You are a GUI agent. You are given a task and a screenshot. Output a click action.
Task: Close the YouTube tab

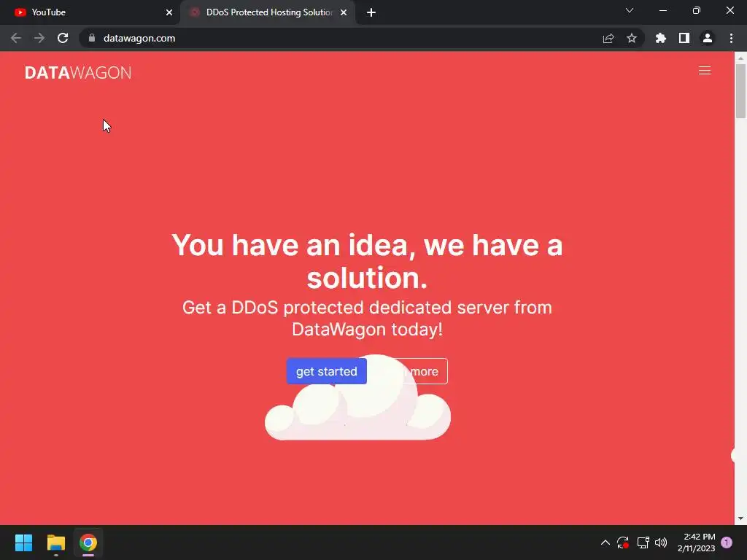pos(169,12)
